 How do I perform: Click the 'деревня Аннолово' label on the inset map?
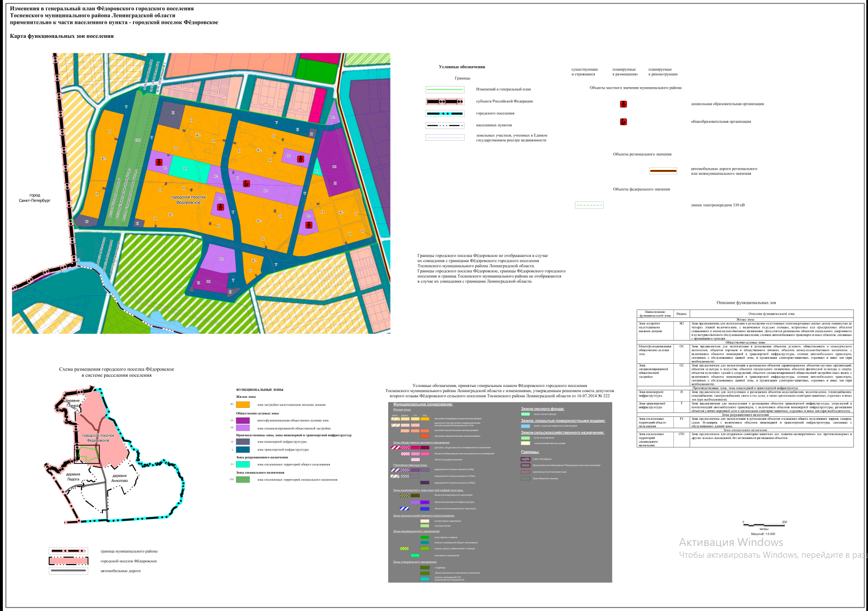coord(120,478)
